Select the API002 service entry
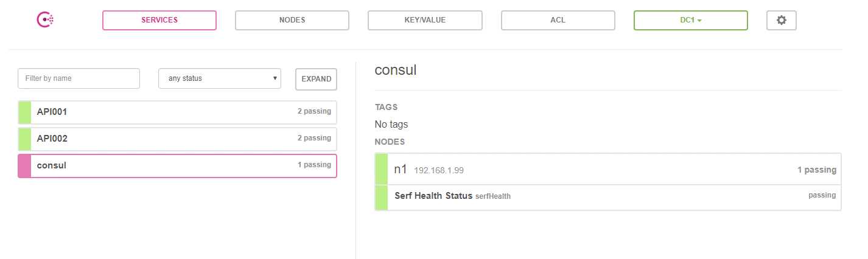The height and width of the screenshot is (259, 868). point(177,139)
